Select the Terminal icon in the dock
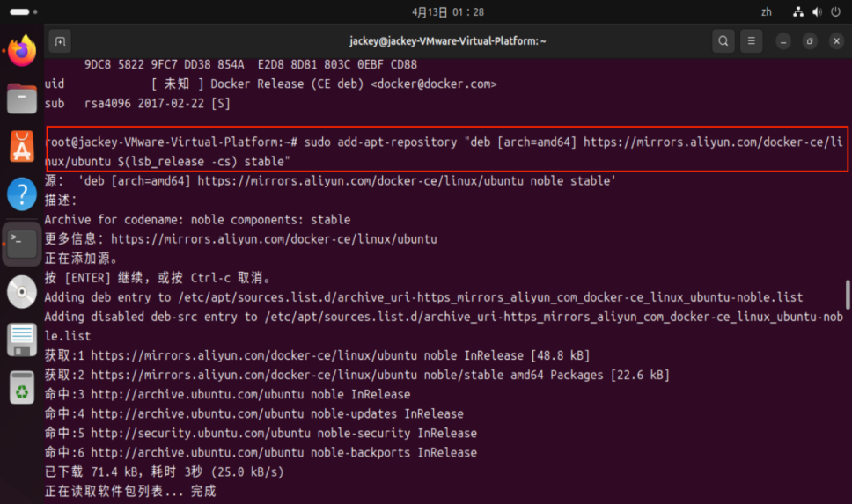Screen dimensions: 852x504 22,244
